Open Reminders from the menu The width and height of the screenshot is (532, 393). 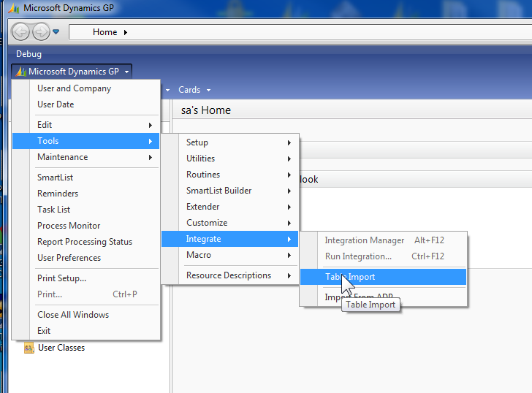pyautogui.click(x=85, y=194)
